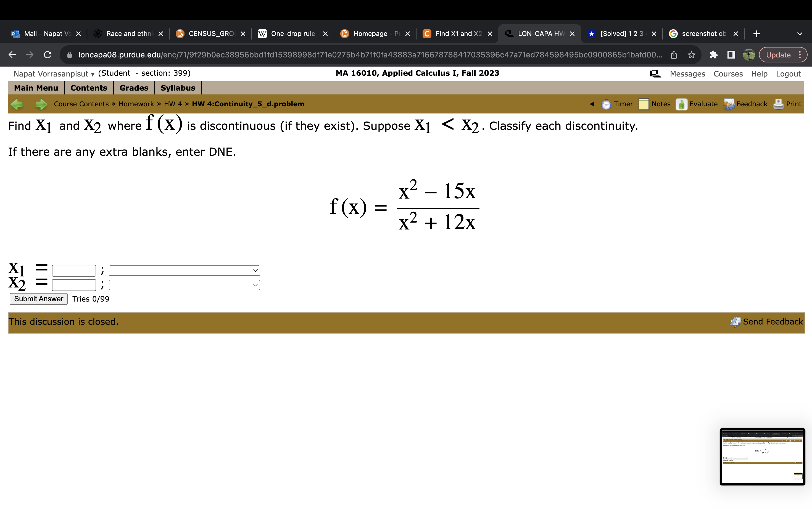Click the green forward navigation arrow
The width and height of the screenshot is (812, 528).
(41, 104)
